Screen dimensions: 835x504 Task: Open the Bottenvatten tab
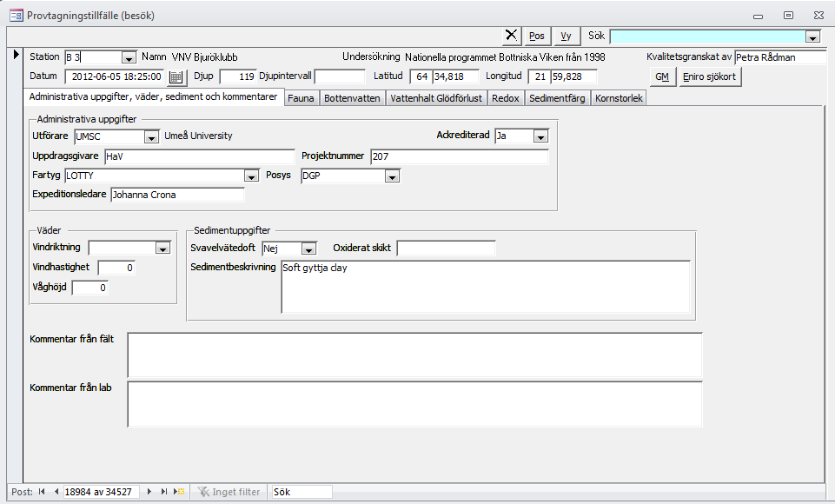point(352,98)
